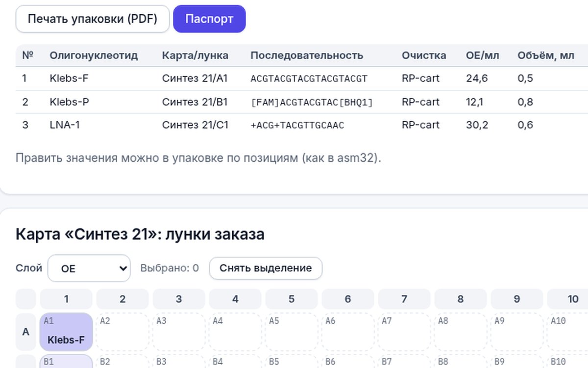Select empty well A6
This screenshot has width=588, height=368.
pos(348,332)
